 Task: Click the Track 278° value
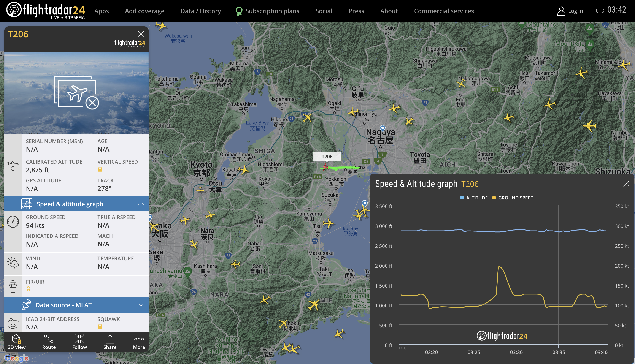coord(104,188)
